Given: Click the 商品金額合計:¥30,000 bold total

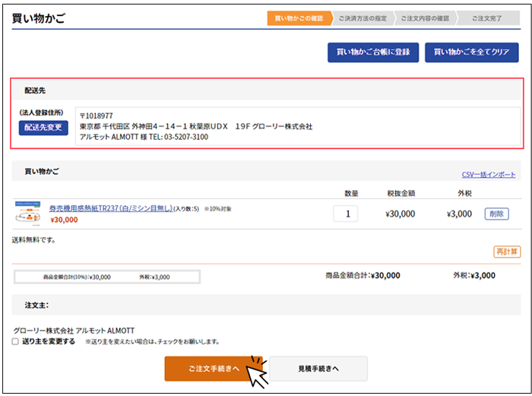Looking at the screenshot, I should pyautogui.click(x=363, y=276).
